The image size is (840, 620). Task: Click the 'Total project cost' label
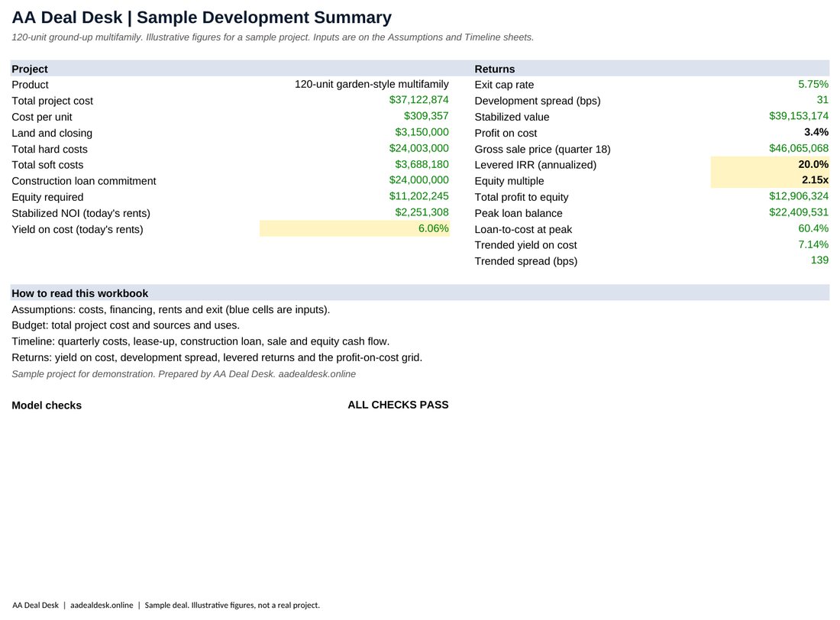(53, 101)
